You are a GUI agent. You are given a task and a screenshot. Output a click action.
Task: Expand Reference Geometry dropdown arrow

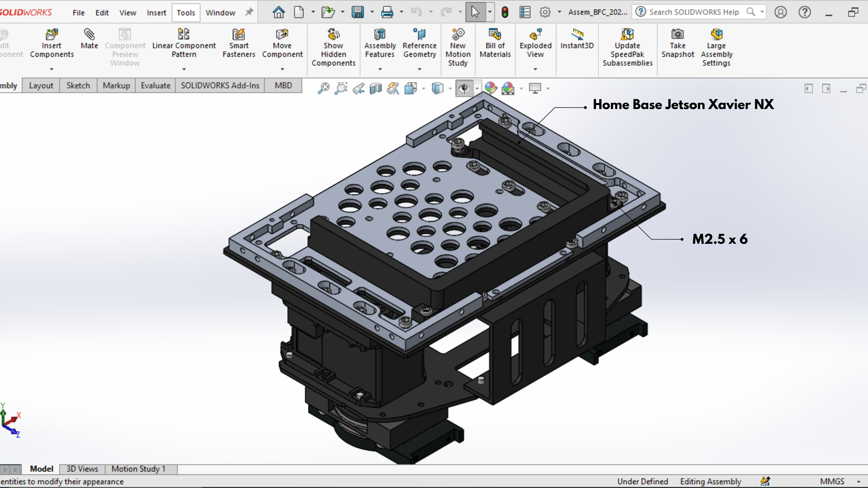point(420,69)
